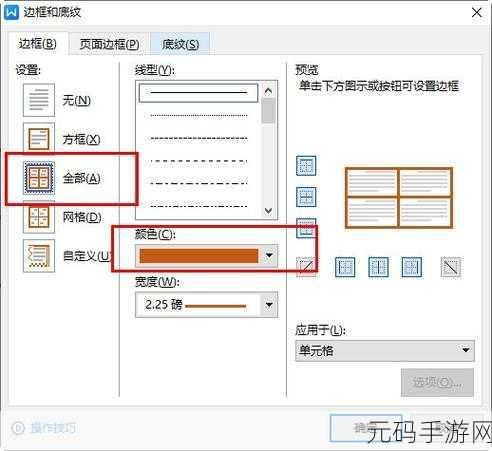Select the long-dashed line style

198,161
